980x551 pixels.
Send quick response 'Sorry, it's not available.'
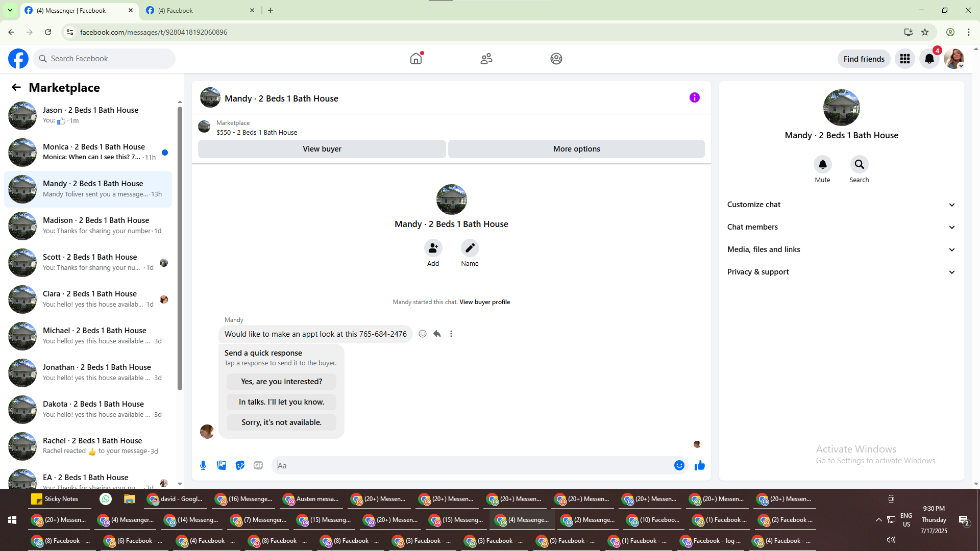[282, 422]
